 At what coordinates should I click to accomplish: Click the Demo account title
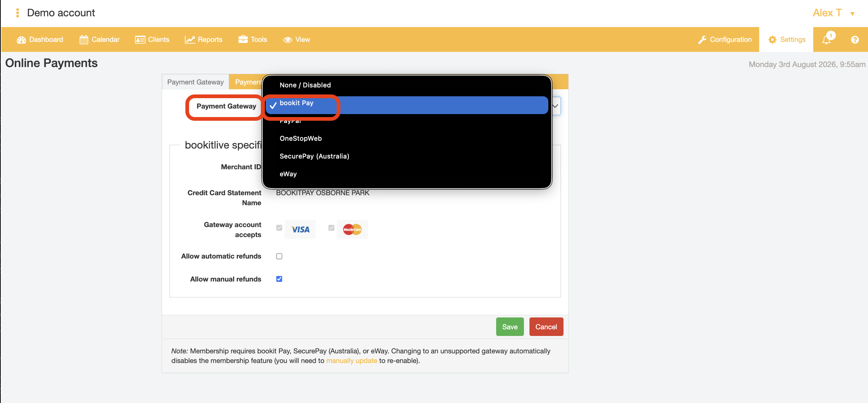pyautogui.click(x=61, y=13)
